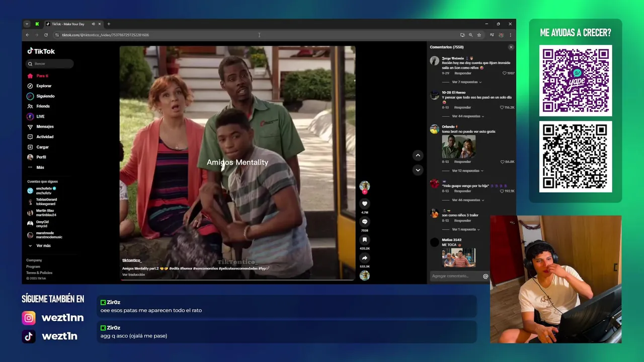This screenshot has height=362, width=644.
Task: Reply to Orlando's comment
Action: point(462,162)
